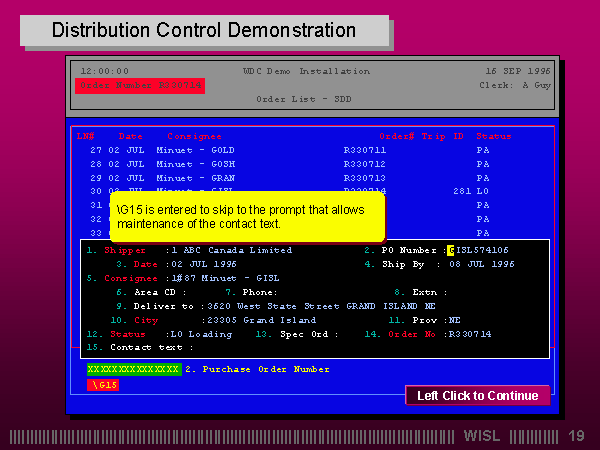
Task: Click the Date value 02 JUL 1996
Action: (x=204, y=264)
